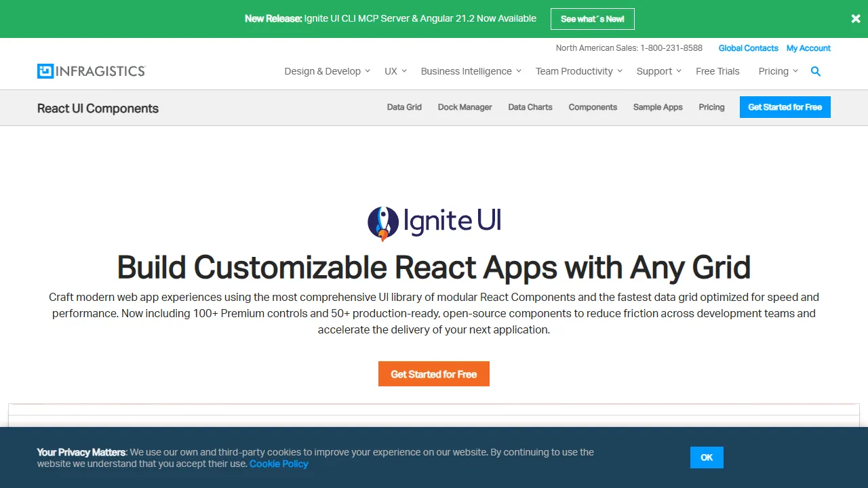Accept cookies with the OK button
This screenshot has height=488, width=868.
707,457
